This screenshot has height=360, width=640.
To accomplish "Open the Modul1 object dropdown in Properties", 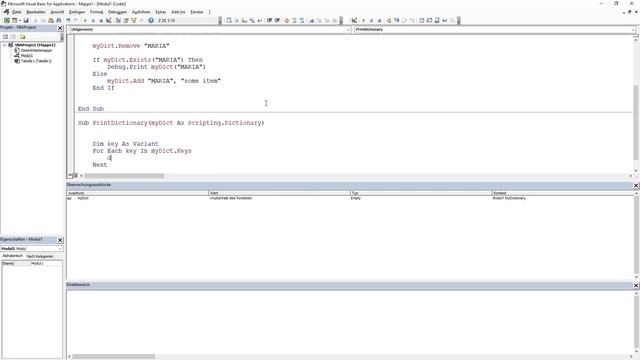I will (x=60, y=248).
